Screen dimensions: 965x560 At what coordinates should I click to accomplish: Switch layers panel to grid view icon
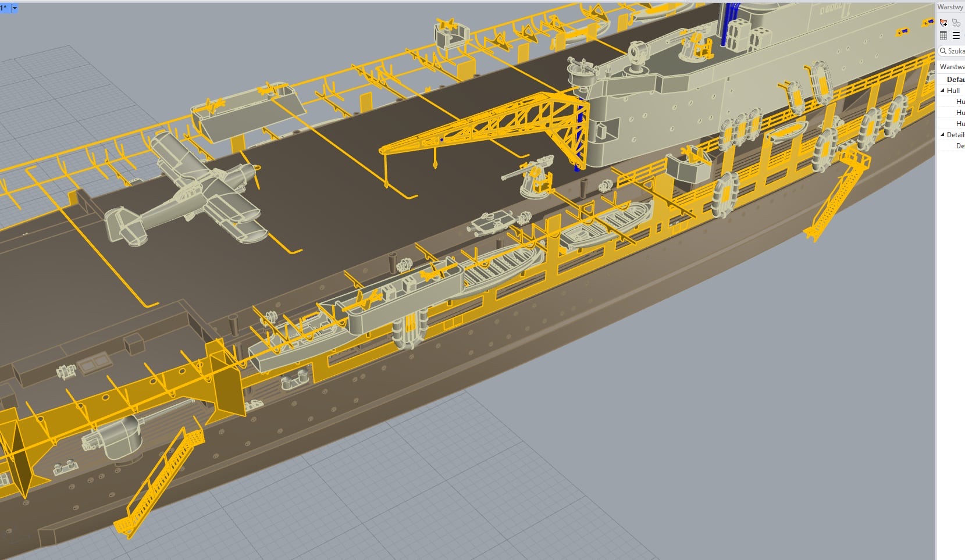[943, 36]
